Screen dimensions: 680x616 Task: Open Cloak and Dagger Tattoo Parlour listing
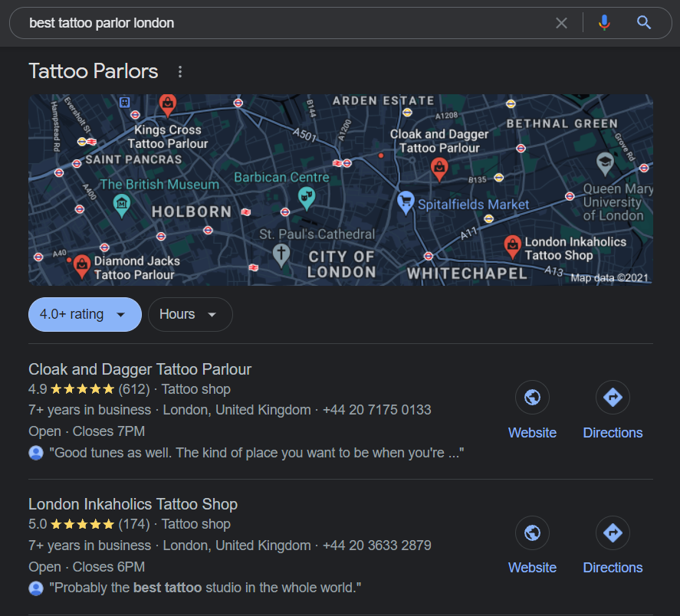tap(140, 369)
